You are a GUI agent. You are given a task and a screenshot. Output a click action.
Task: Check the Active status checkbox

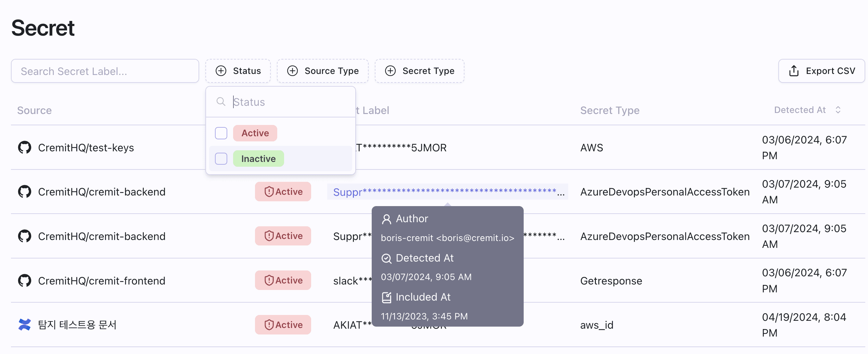[x=221, y=133]
